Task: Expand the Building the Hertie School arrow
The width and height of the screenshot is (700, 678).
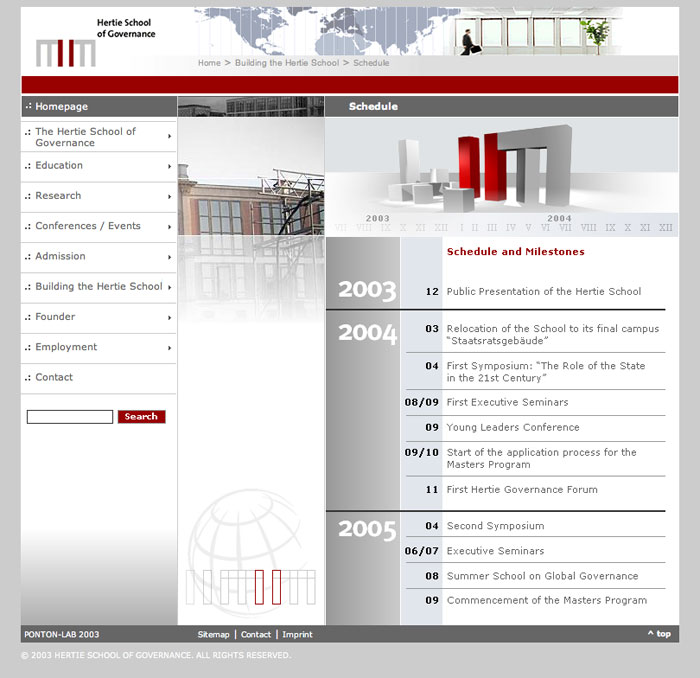Action: pyautogui.click(x=170, y=287)
